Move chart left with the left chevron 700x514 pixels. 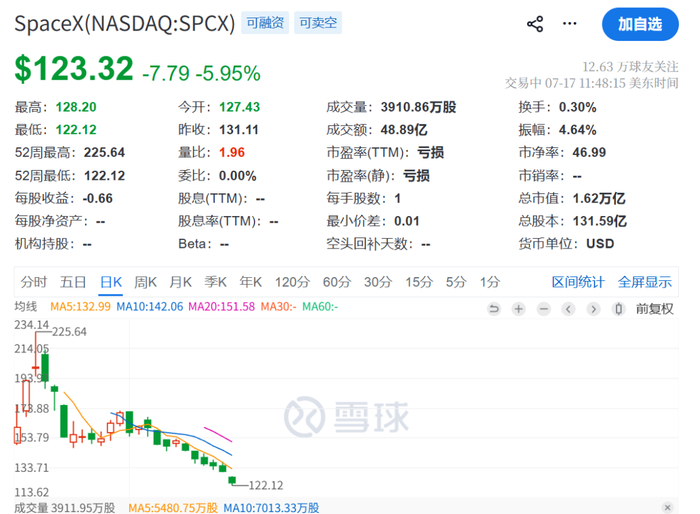click(568, 309)
